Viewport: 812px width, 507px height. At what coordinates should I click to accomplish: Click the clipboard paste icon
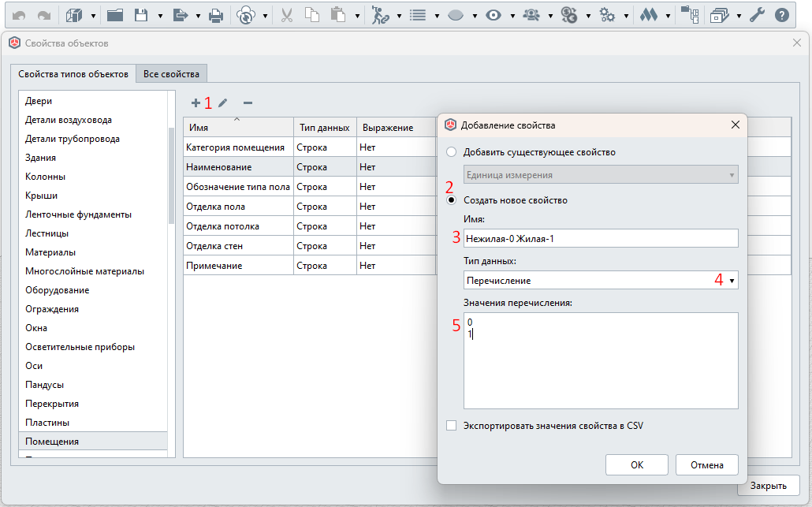coord(338,16)
